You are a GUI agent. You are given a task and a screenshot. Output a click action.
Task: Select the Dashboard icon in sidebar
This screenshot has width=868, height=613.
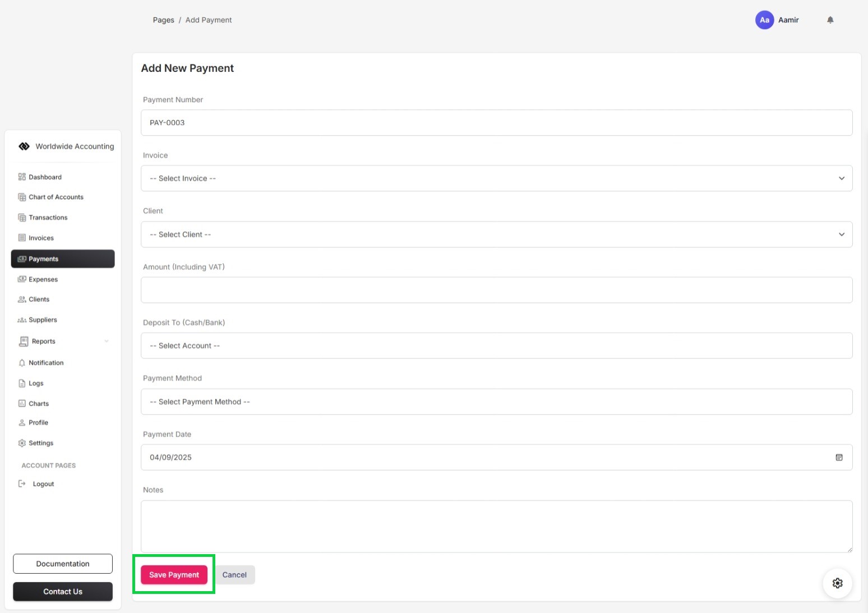pos(22,177)
